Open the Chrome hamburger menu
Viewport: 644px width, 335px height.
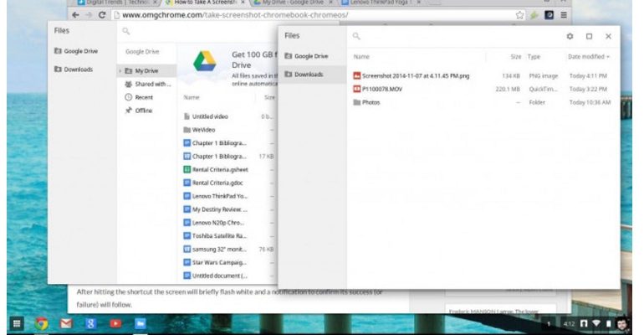tap(563, 15)
